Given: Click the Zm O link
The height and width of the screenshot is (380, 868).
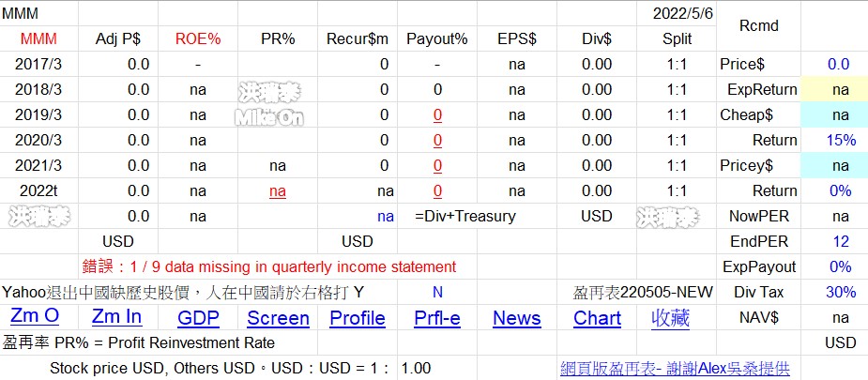Looking at the screenshot, I should (35, 318).
